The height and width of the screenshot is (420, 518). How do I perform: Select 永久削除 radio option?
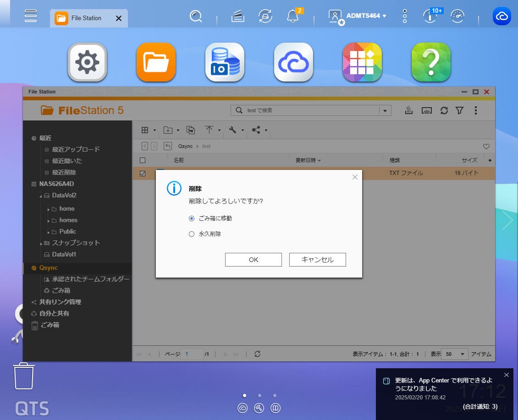point(192,234)
